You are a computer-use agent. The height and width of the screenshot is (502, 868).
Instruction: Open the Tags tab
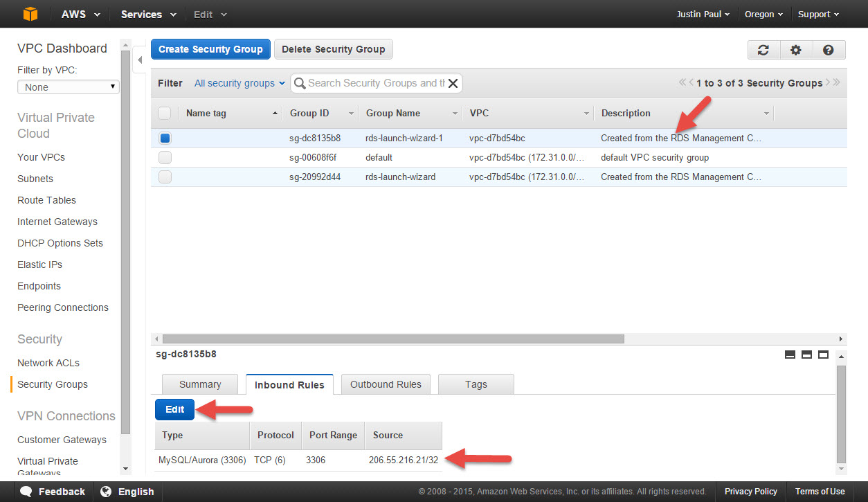(x=476, y=384)
